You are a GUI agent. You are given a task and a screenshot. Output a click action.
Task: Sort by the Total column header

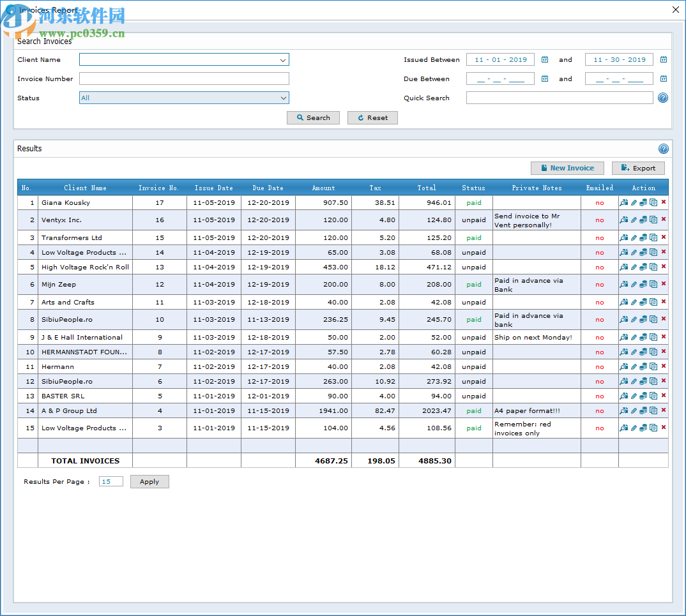[427, 188]
